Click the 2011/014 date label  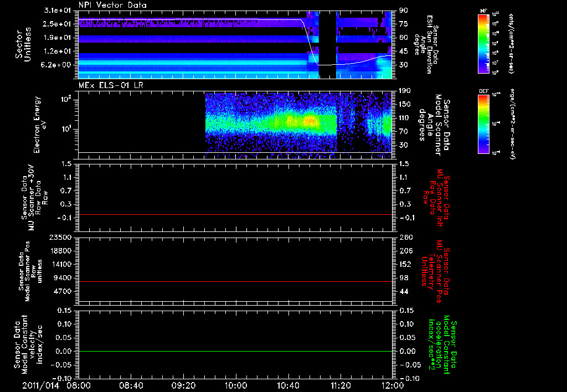(40, 384)
